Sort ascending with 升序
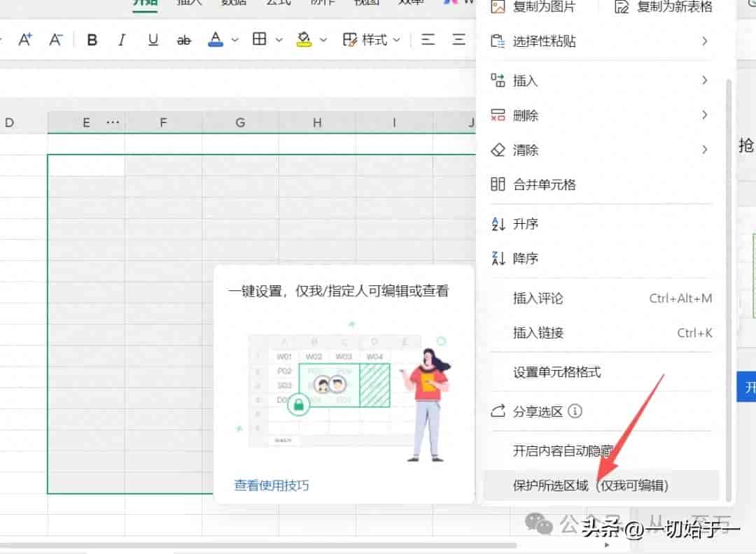This screenshot has width=756, height=554. pos(600,224)
